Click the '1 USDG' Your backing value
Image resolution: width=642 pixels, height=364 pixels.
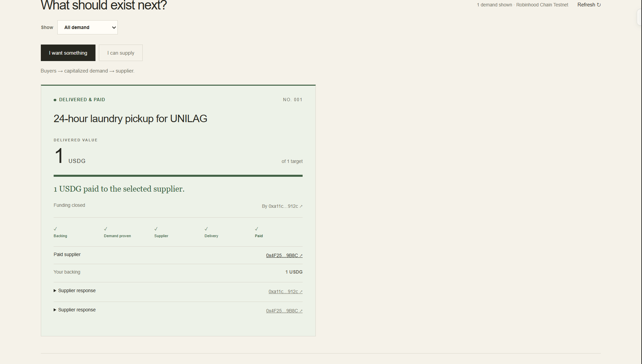coord(294,272)
